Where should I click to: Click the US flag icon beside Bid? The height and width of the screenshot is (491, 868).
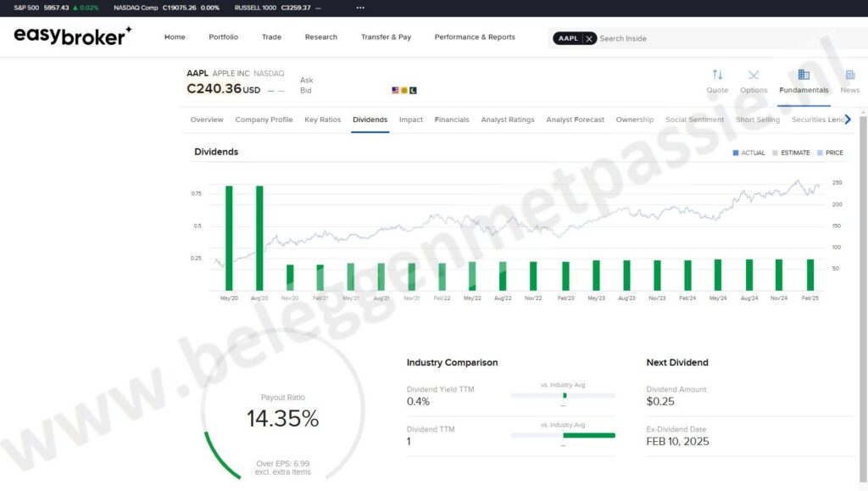click(395, 90)
